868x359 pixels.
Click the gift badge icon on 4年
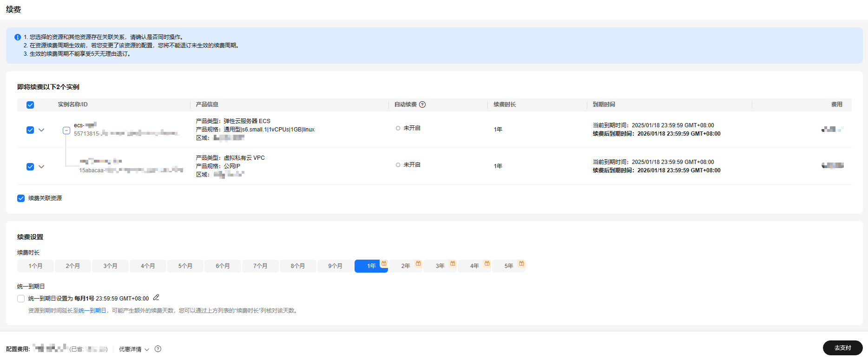[487, 263]
